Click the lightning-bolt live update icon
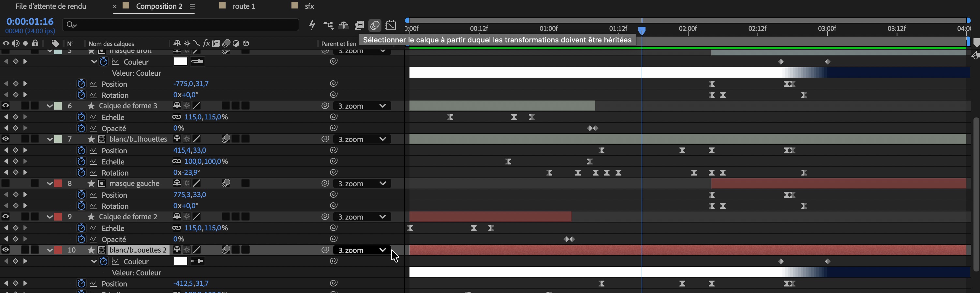This screenshot has height=293, width=980. pos(312,25)
